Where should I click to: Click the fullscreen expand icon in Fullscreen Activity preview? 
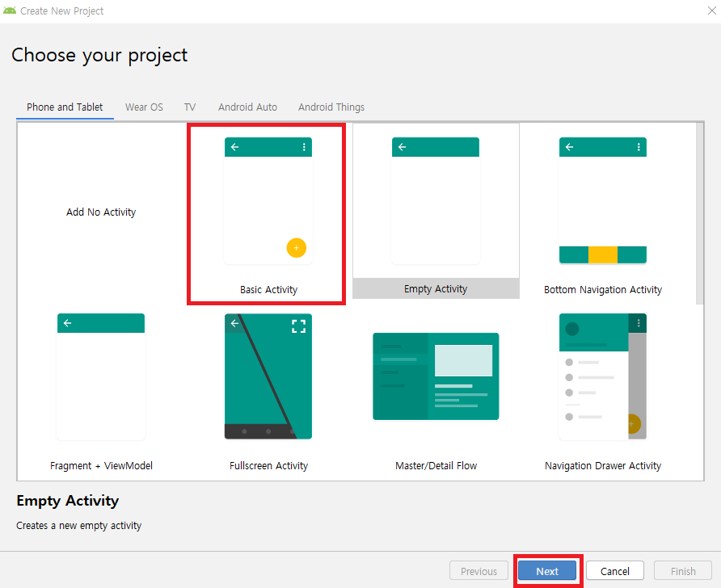point(298,326)
